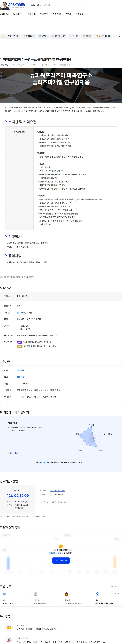Click the 휴무·휴가·행사 benefits icon

(9, 640)
